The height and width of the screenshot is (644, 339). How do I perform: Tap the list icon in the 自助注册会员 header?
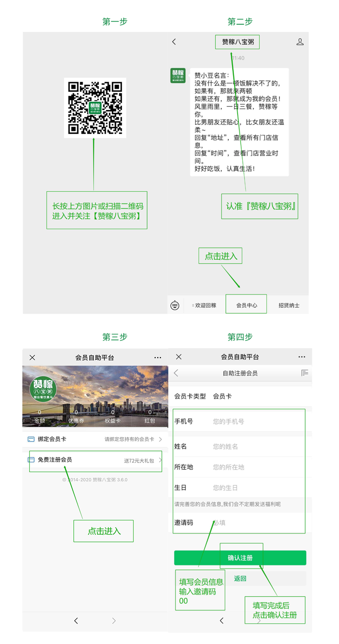coord(304,373)
